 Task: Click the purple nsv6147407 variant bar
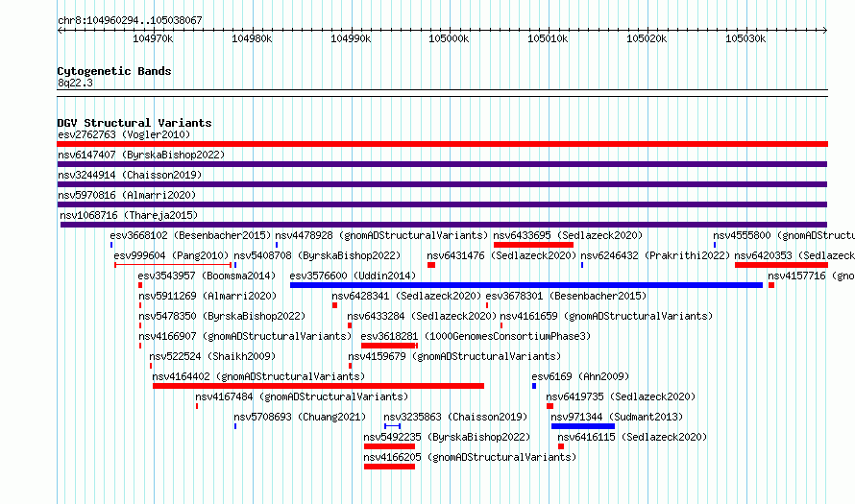tap(442, 164)
